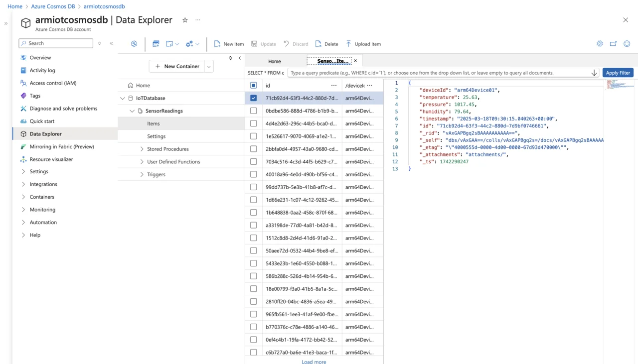Click the JSON editor minimap
638x364 pixels.
619,85
